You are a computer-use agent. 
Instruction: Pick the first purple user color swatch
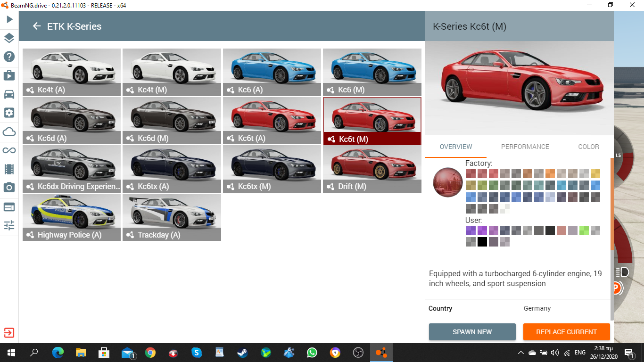(471, 230)
